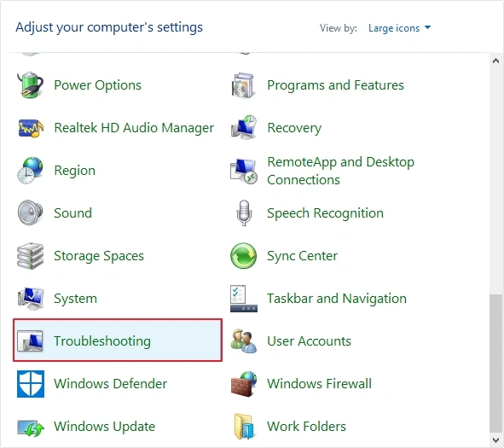Viewport: 504px width, 448px height.
Task: Open the Power Options battery icon
Action: click(30, 84)
